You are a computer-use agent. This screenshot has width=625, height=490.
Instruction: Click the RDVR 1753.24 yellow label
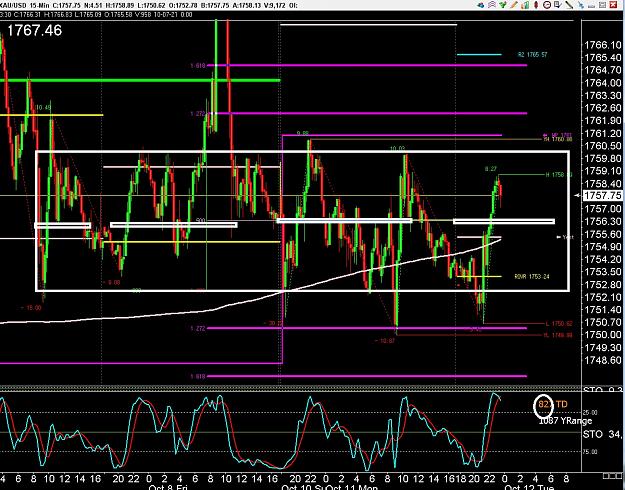point(532,276)
